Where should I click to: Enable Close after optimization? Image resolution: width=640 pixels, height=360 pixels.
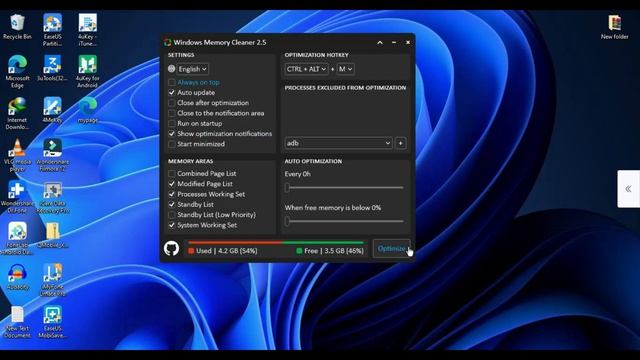(x=172, y=103)
